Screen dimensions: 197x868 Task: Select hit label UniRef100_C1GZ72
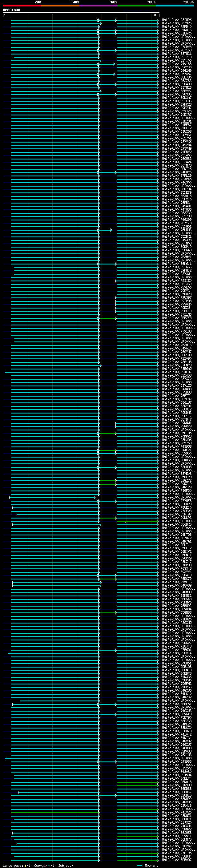(x=176, y=481)
